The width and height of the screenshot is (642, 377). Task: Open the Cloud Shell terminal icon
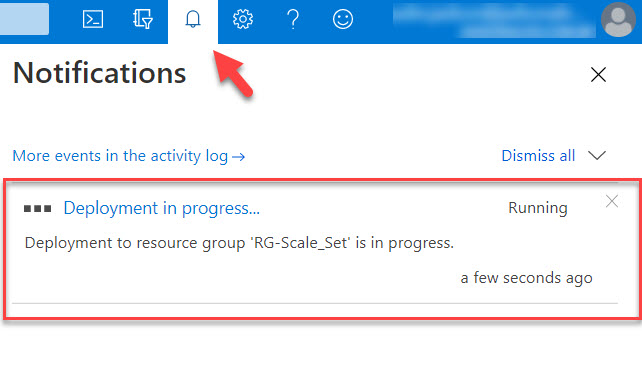pyautogui.click(x=93, y=19)
